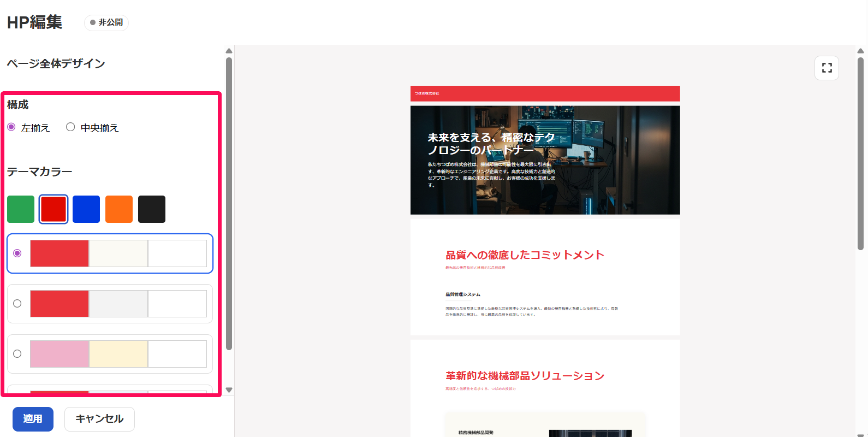Choose the orange theme color swatch
Viewport: 868px width, 437px height.
[119, 209]
